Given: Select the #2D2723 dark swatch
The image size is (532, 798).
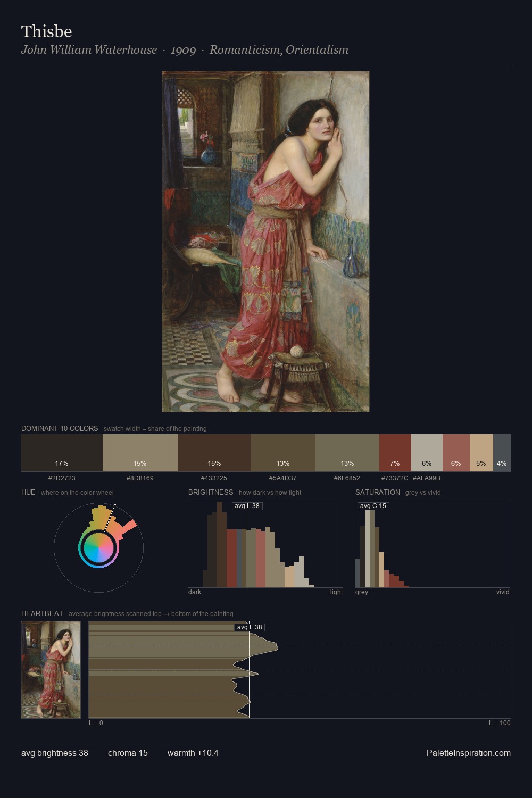Looking at the screenshot, I should coord(62,453).
